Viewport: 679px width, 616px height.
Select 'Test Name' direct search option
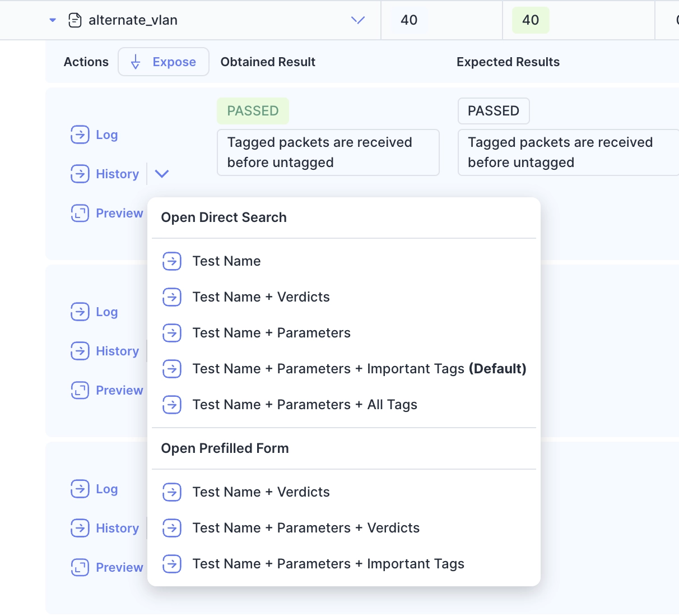[x=226, y=261]
